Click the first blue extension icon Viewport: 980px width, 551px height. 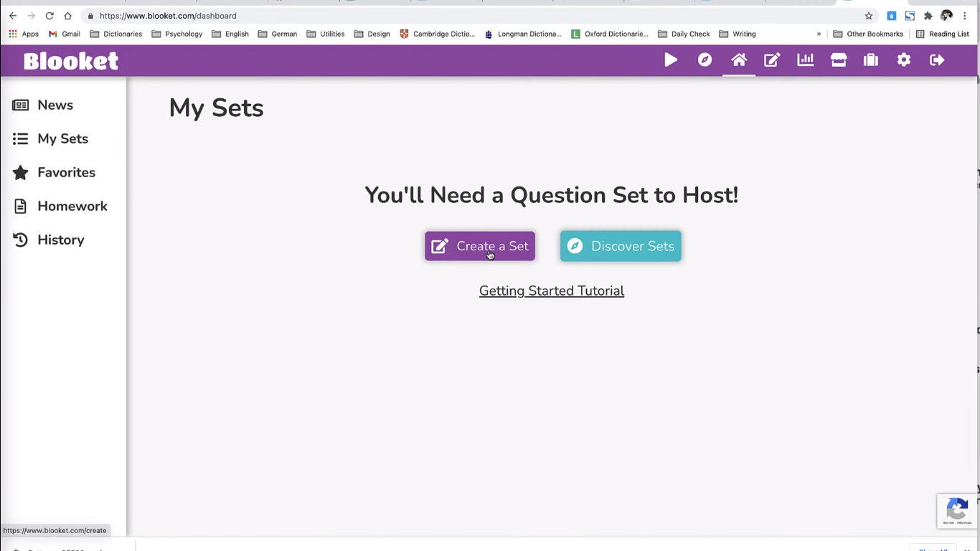coord(892,16)
